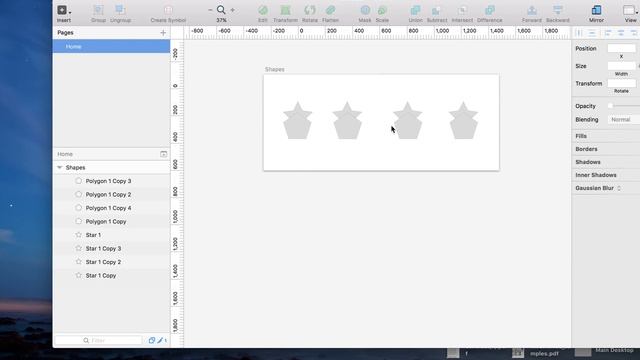Click the Group toolbar icon

[98, 10]
